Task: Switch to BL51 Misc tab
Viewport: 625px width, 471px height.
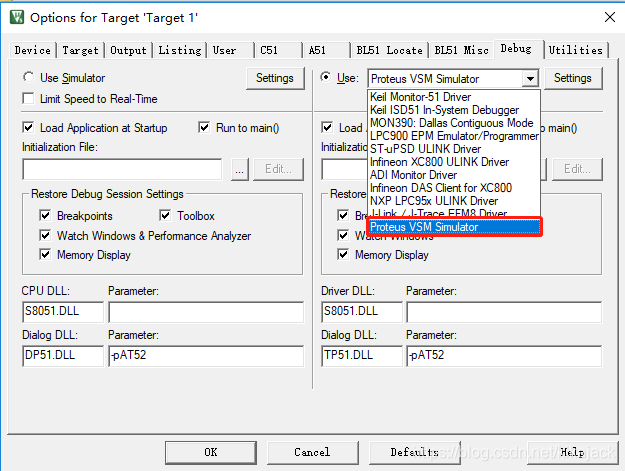Action: [461, 50]
